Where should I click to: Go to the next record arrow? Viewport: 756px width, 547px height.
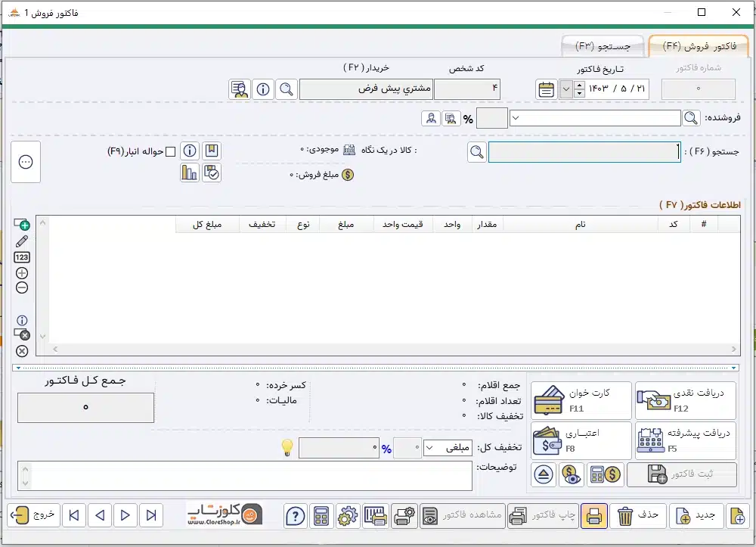click(x=125, y=516)
